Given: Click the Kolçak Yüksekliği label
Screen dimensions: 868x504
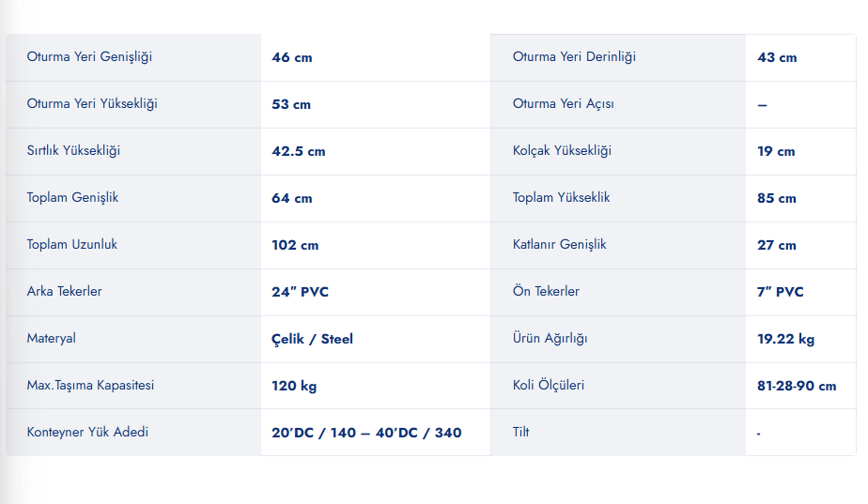Looking at the screenshot, I should point(562,151).
